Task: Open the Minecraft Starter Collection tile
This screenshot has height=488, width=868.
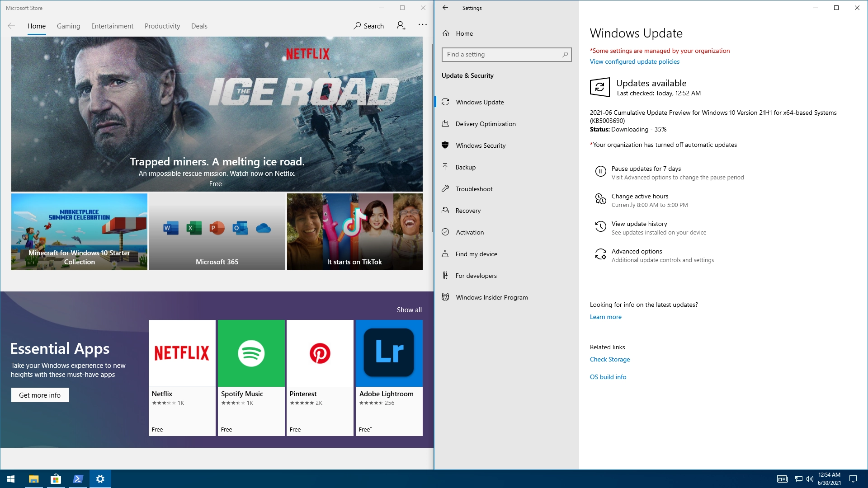Action: 79,232
